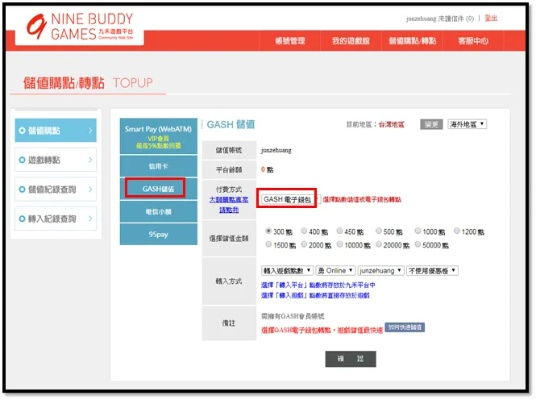Click the red text 台灣地區
Viewport: 536px width, 400px height.
[391, 124]
